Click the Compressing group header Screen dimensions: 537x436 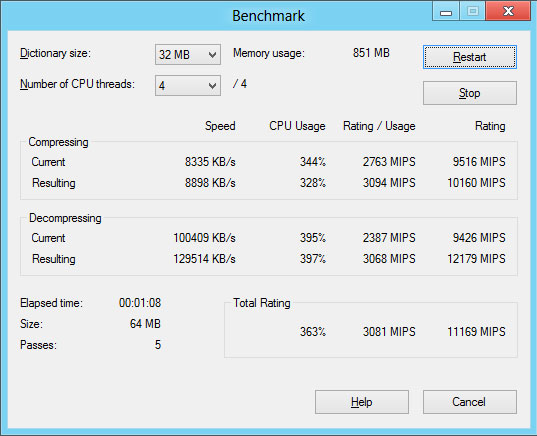(58, 142)
